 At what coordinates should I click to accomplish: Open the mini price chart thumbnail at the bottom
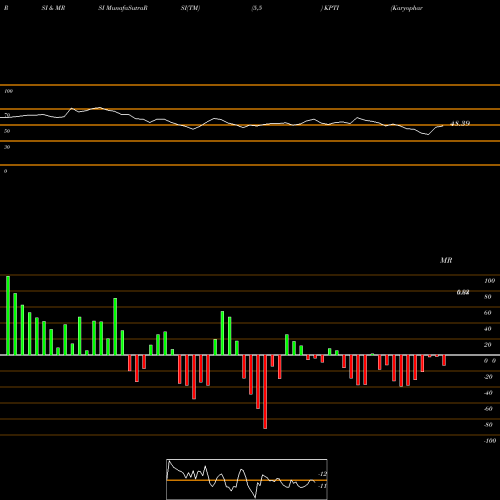coord(247,479)
